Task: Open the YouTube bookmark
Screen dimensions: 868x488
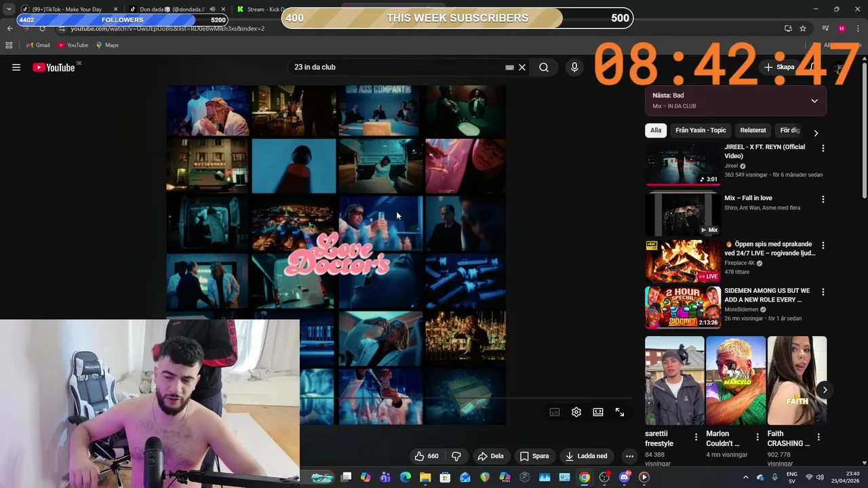Action: (x=73, y=45)
